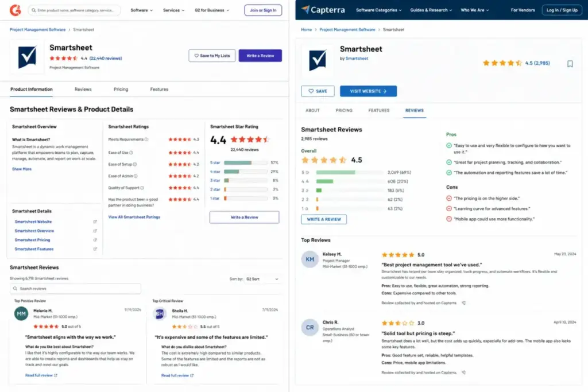Click MM avatar of Melanie H.
The height and width of the screenshot is (392, 588).
pos(21,314)
